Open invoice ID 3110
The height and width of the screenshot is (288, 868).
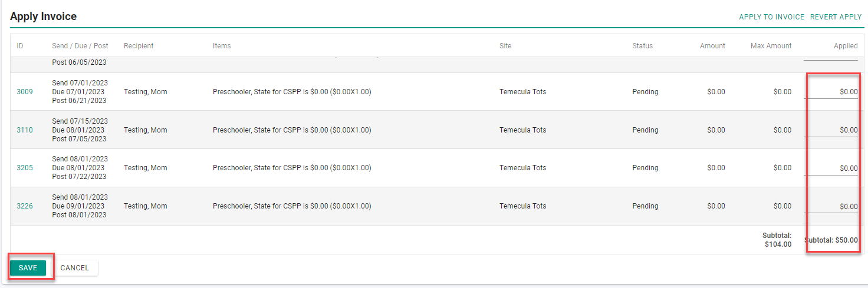click(x=25, y=130)
